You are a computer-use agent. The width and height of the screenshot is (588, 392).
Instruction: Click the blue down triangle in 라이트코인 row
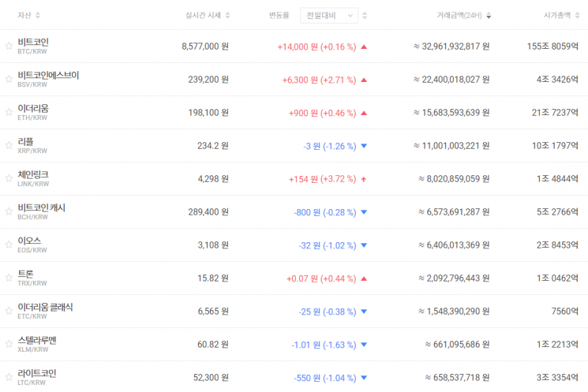(x=364, y=377)
